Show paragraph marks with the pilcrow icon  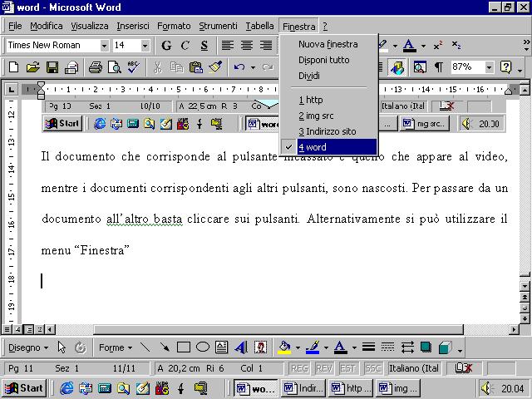pyautogui.click(x=439, y=67)
